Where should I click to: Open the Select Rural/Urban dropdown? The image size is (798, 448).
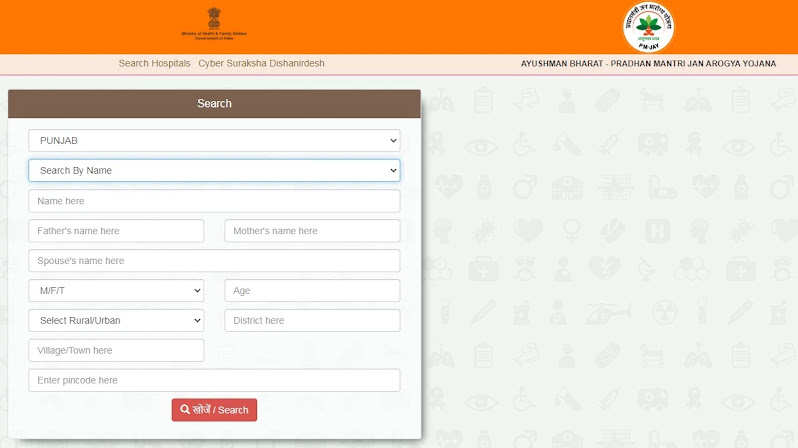point(116,321)
